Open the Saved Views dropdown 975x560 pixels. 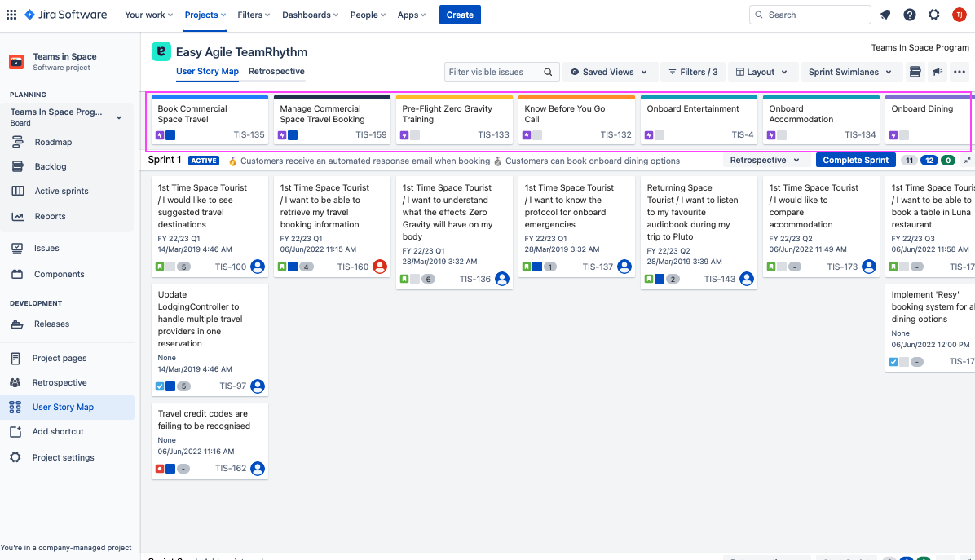609,72
